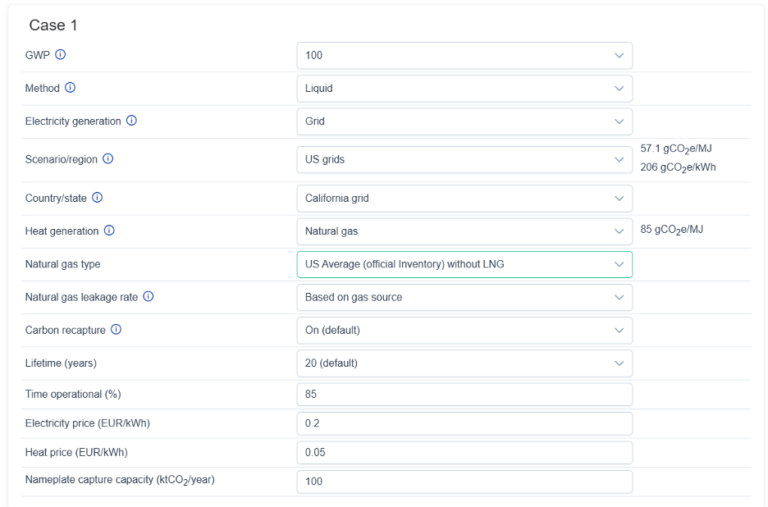
Task: Click the Electricity price input field
Action: [464, 424]
